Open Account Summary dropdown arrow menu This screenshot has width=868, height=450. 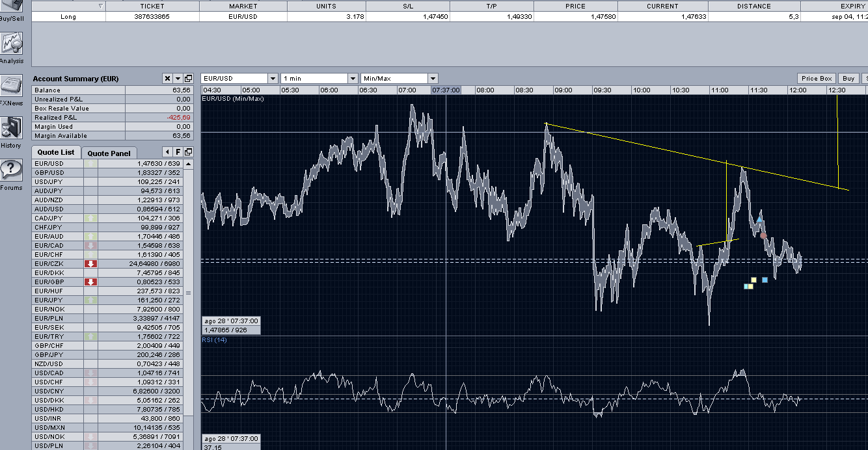pyautogui.click(x=178, y=79)
